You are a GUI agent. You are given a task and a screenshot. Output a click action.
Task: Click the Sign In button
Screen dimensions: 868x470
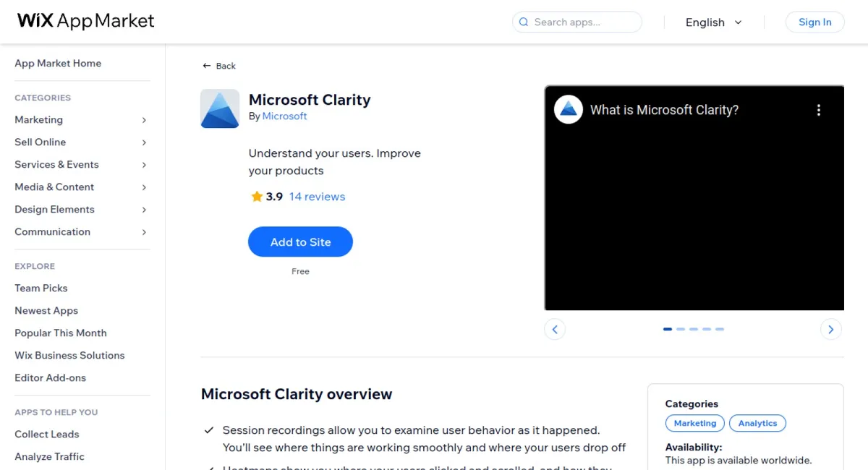tap(814, 22)
